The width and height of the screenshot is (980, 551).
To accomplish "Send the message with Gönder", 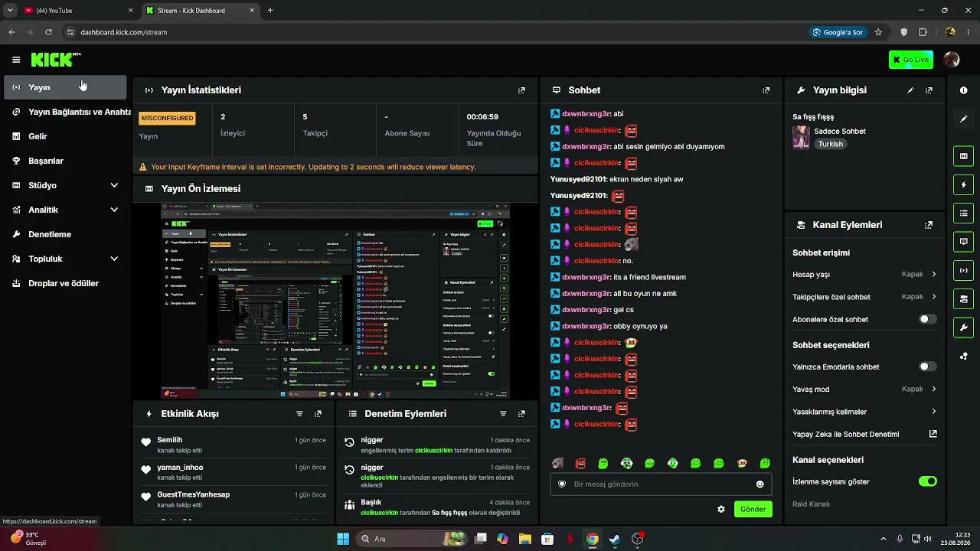I will click(753, 509).
